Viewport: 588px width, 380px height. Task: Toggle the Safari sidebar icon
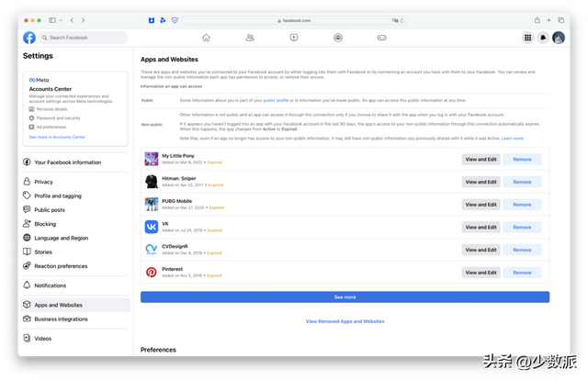(x=52, y=20)
